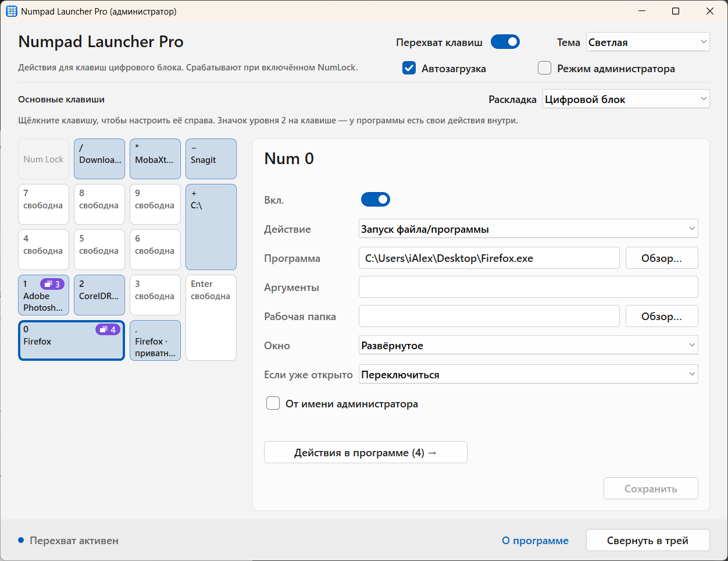Expand the Раскладка dropdown

[x=626, y=99]
